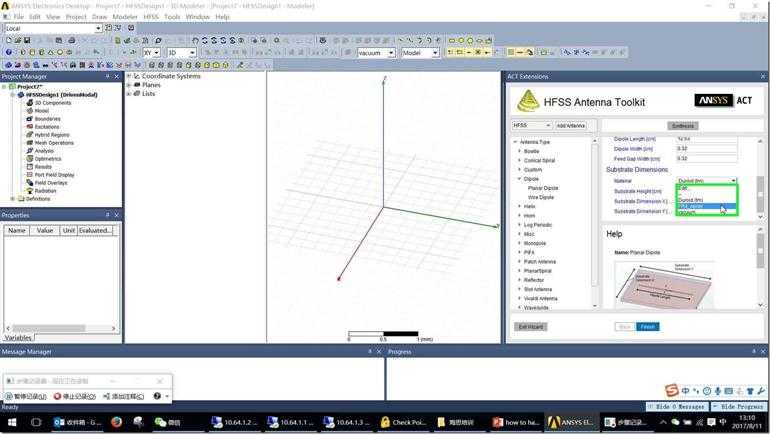Expand the Definitions node

(12, 199)
